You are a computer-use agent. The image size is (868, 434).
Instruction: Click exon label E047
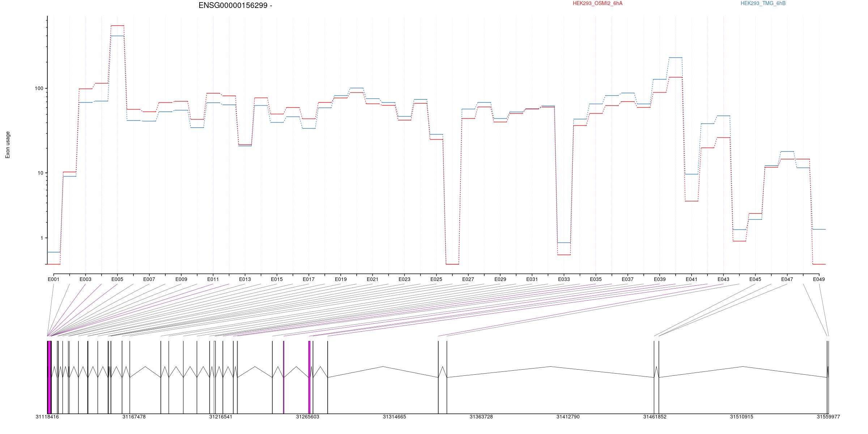(x=787, y=279)
